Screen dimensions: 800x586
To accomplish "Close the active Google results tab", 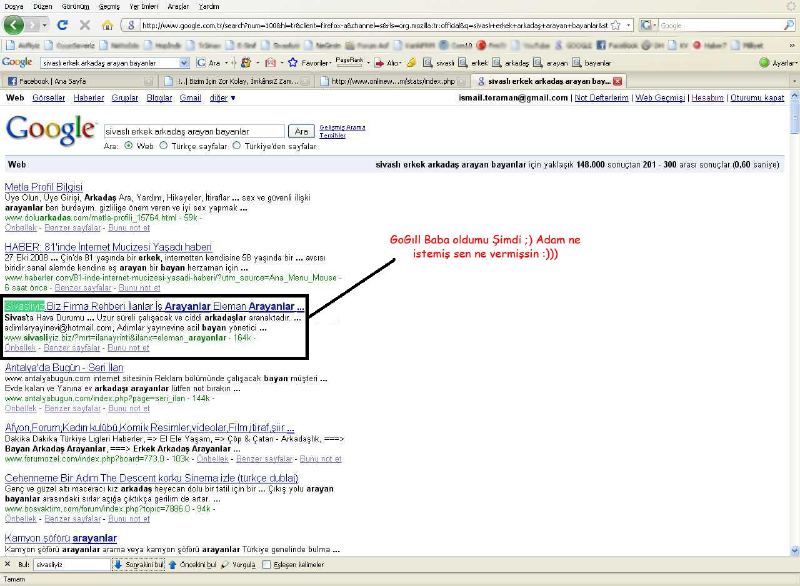I will coord(617,81).
